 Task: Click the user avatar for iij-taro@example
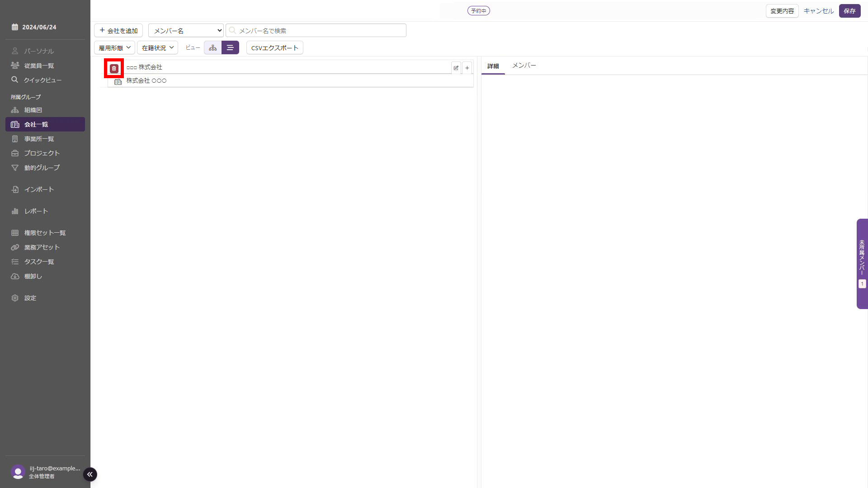pos(18,472)
